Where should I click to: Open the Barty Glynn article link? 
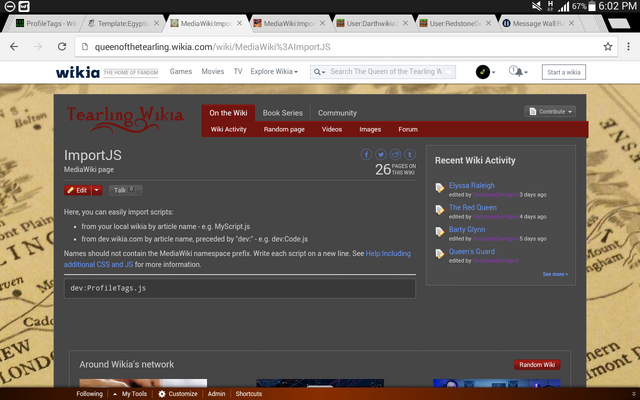[467, 229]
